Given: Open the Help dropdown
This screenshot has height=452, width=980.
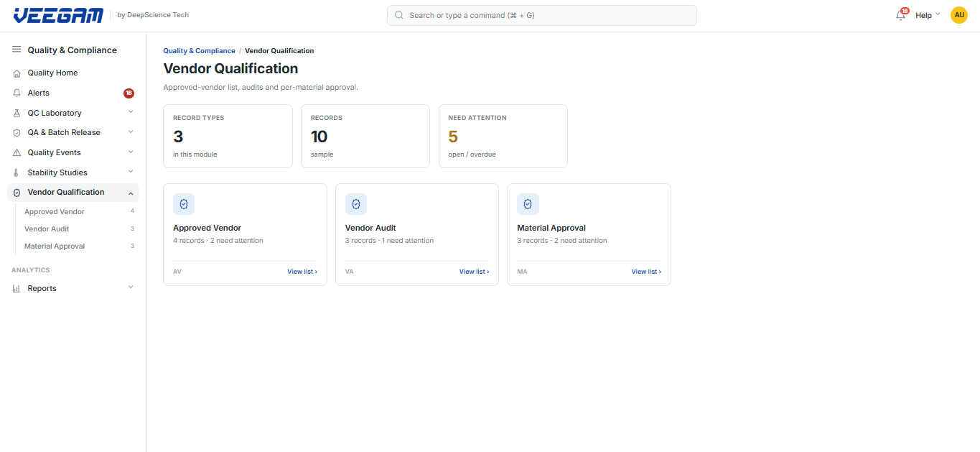Looking at the screenshot, I should tap(928, 15).
